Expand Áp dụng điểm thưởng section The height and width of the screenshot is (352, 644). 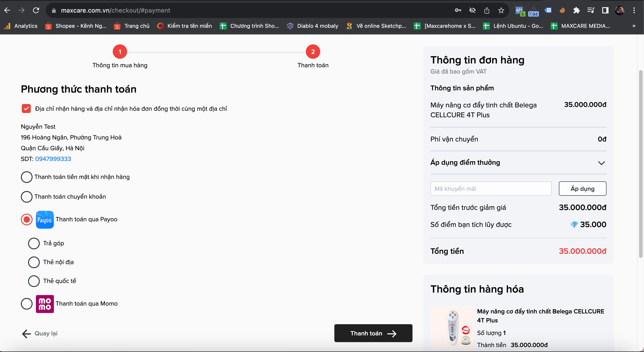pyautogui.click(x=601, y=163)
